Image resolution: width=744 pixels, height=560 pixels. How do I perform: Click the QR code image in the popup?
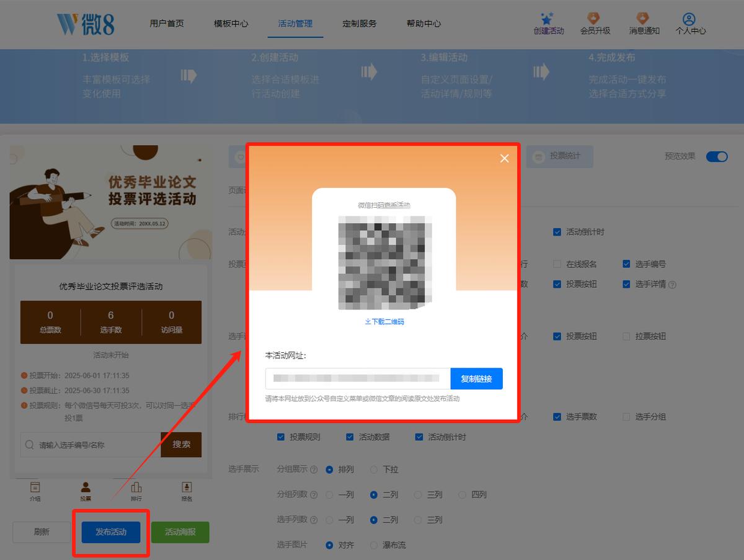pyautogui.click(x=384, y=263)
